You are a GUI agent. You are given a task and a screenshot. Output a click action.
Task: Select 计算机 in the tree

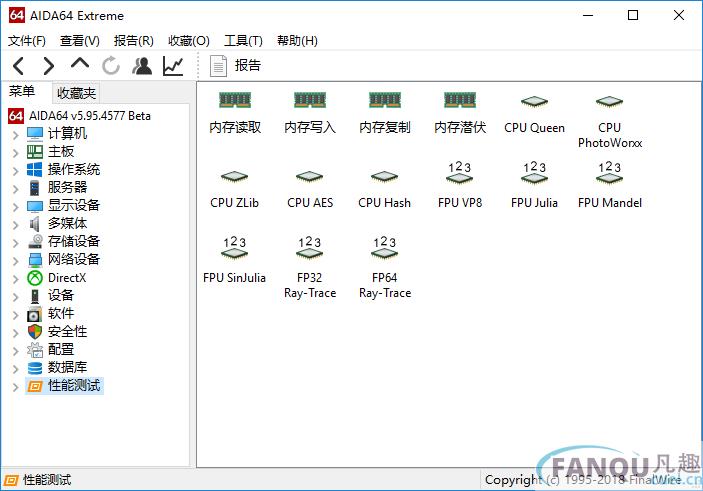coord(67,133)
